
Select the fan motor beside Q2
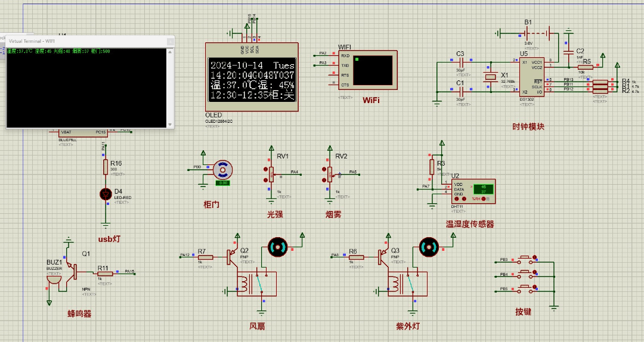pyautogui.click(x=277, y=246)
